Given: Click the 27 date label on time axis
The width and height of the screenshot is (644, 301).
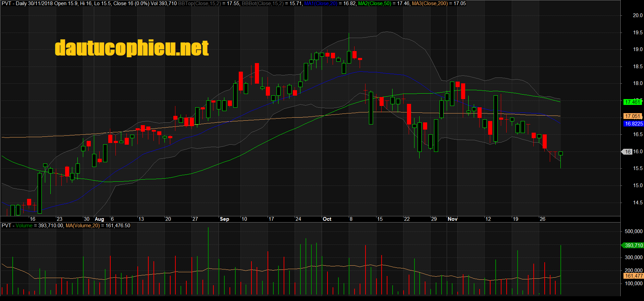Looking at the screenshot, I should click(195, 219).
